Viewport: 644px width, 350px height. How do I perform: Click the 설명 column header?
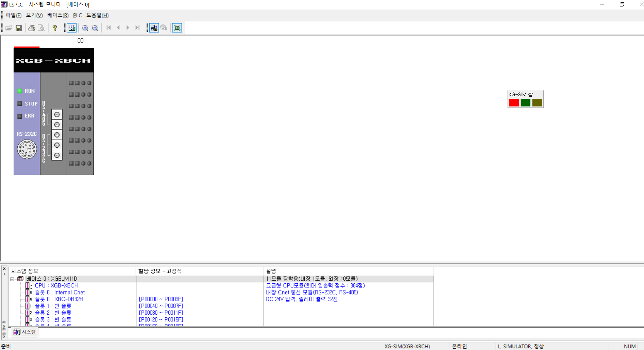[x=349, y=271]
